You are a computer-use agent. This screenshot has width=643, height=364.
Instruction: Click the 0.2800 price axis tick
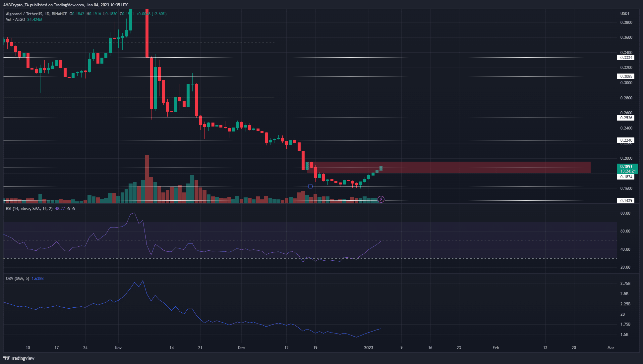coord(626,98)
